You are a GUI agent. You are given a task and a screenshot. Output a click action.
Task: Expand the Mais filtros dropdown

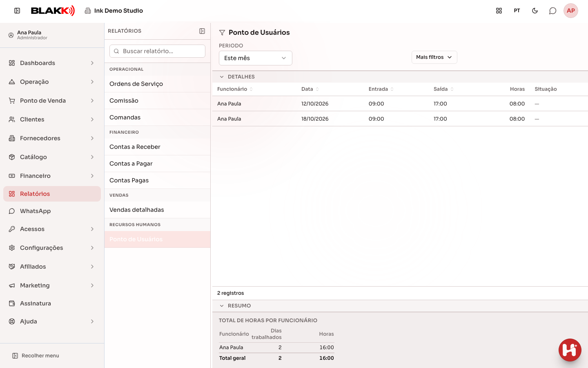tap(434, 57)
